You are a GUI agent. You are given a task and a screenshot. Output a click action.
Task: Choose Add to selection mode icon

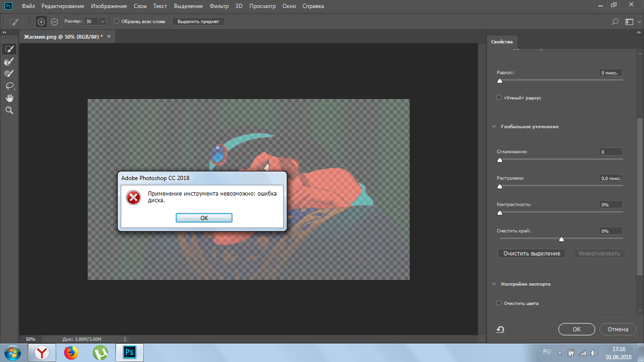point(41,22)
